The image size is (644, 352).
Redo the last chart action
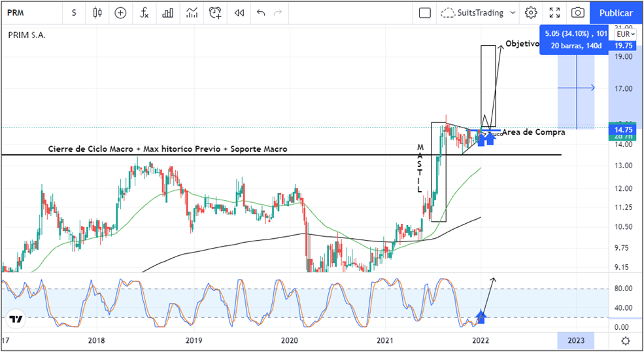click(x=279, y=12)
